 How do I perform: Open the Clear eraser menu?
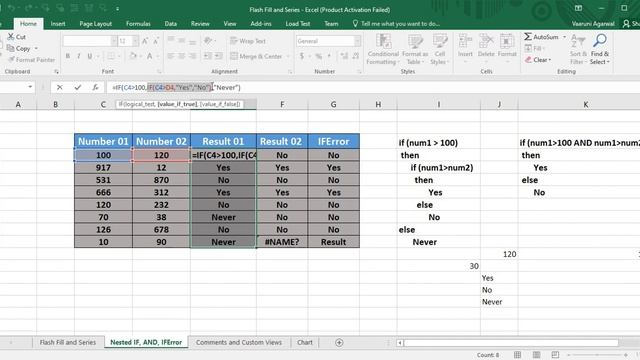tap(538, 60)
